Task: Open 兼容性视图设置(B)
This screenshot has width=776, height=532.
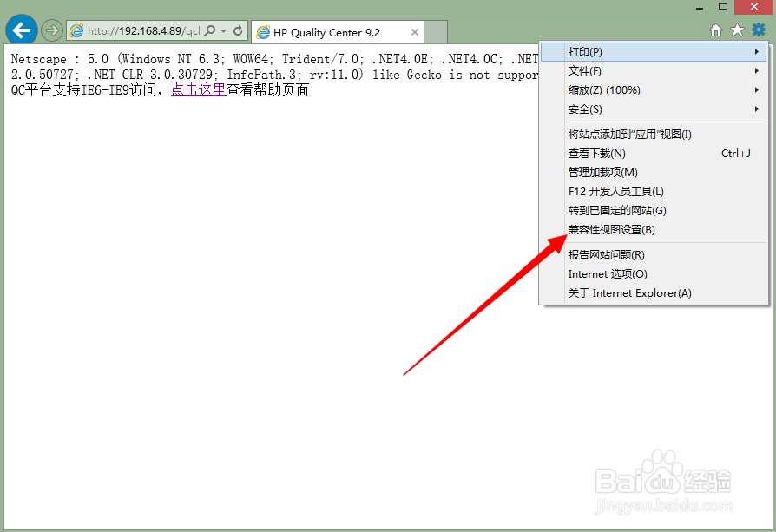Action: [x=654, y=230]
